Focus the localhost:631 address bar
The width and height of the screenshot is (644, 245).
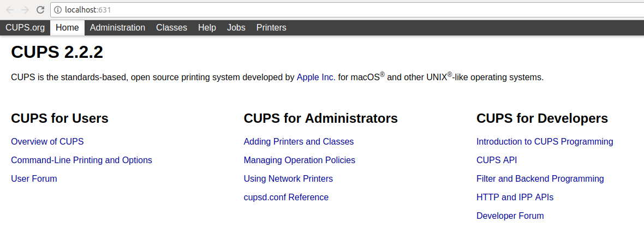tap(347, 10)
